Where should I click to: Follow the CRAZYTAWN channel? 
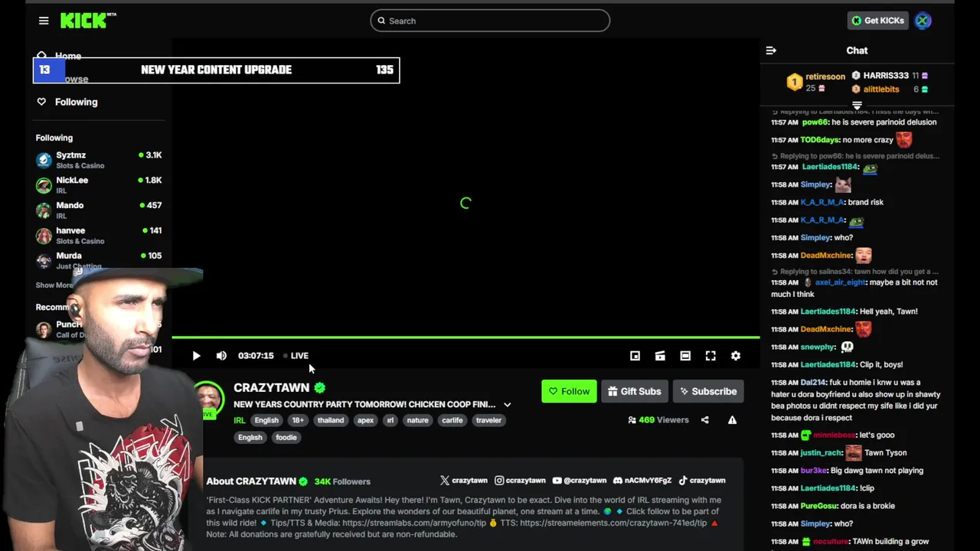tap(569, 391)
